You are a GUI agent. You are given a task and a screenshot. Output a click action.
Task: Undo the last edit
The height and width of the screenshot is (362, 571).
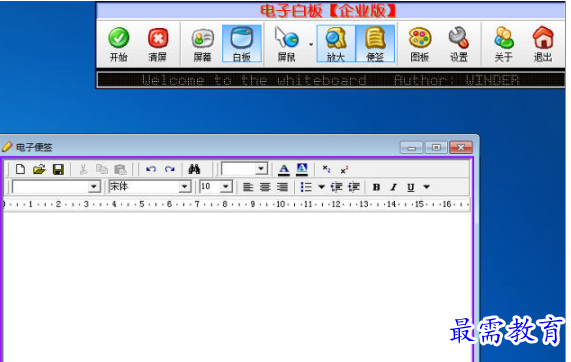pos(151,169)
